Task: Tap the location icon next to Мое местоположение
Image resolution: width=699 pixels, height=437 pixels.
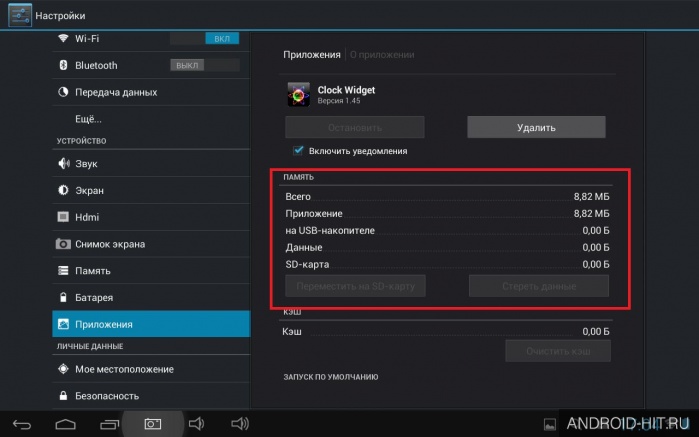Action: (63, 369)
